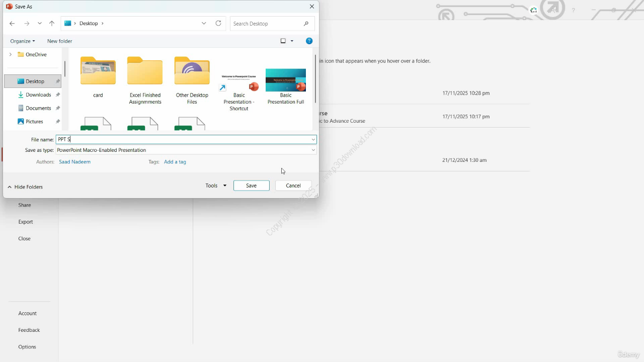Open the recent locations dropdown
Image resolution: width=644 pixels, height=362 pixels.
(40, 24)
